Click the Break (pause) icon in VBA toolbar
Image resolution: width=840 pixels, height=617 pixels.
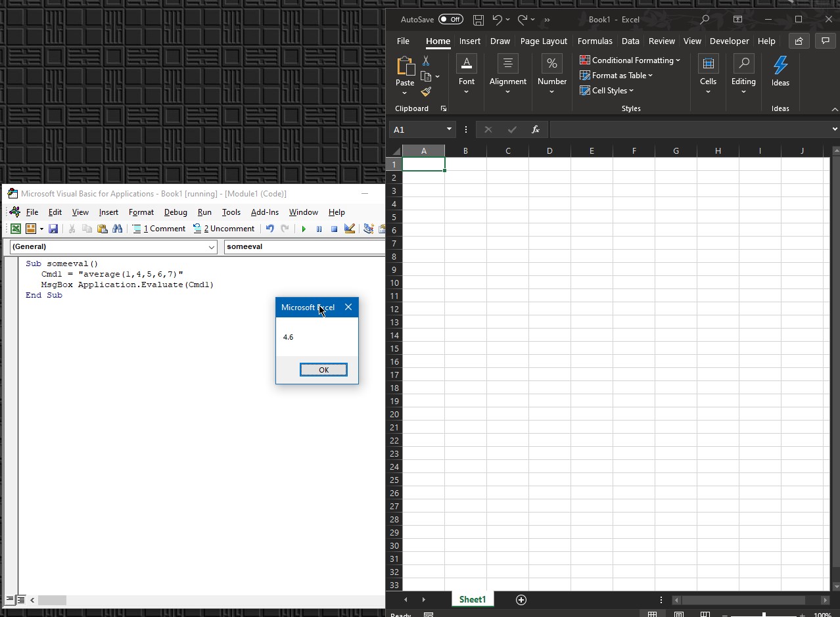319,229
